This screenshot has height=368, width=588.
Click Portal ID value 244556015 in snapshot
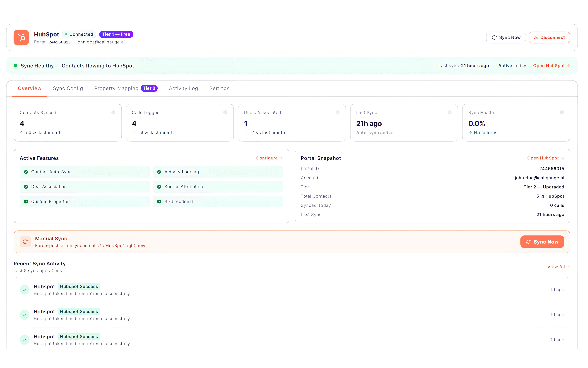552,169
